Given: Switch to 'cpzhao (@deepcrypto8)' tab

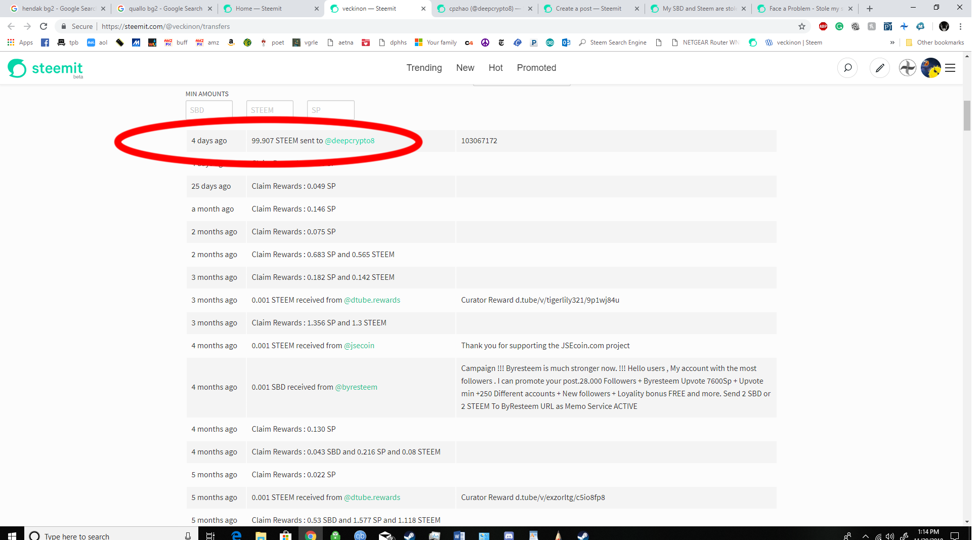Looking at the screenshot, I should [484, 9].
